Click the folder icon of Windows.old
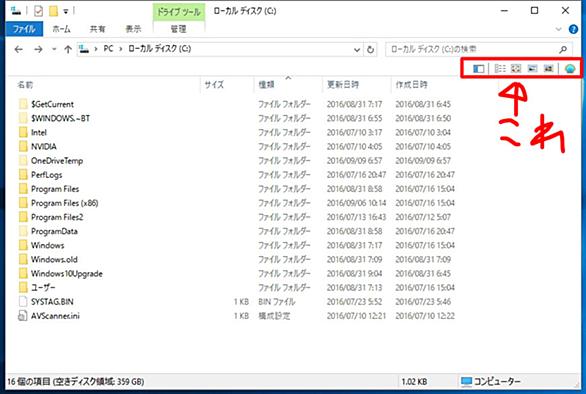This screenshot has width=586, height=394. [23, 259]
